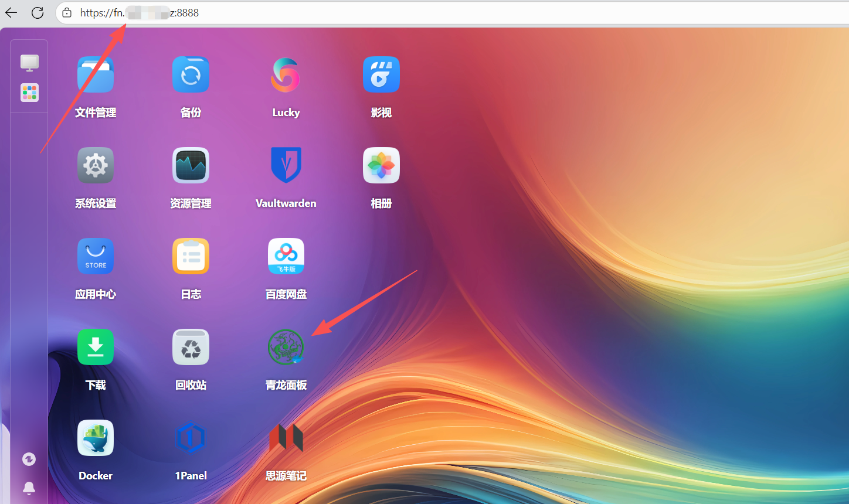Image resolution: width=849 pixels, height=504 pixels.
Task: Open the 日志 logs app
Action: [191, 256]
